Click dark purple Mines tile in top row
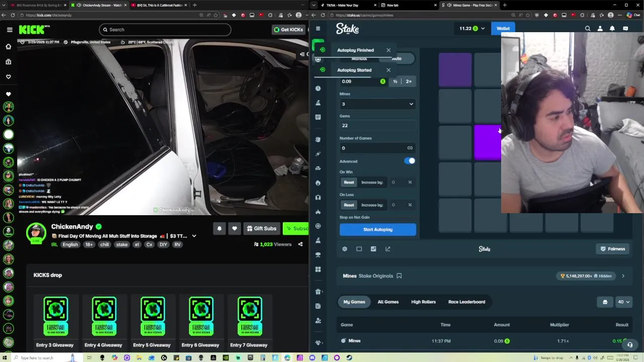Image resolution: width=644 pixels, height=362 pixels. tap(455, 70)
